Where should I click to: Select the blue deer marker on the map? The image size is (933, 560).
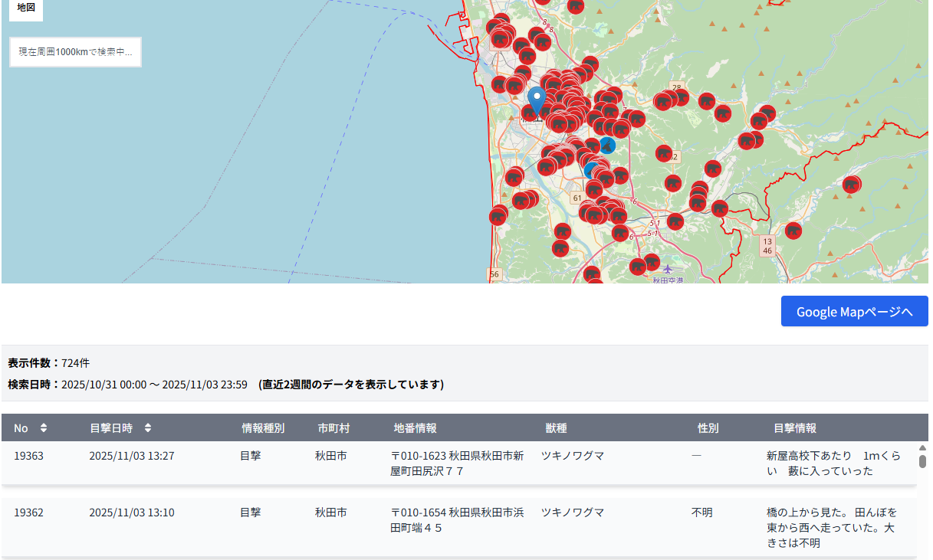pyautogui.click(x=606, y=146)
